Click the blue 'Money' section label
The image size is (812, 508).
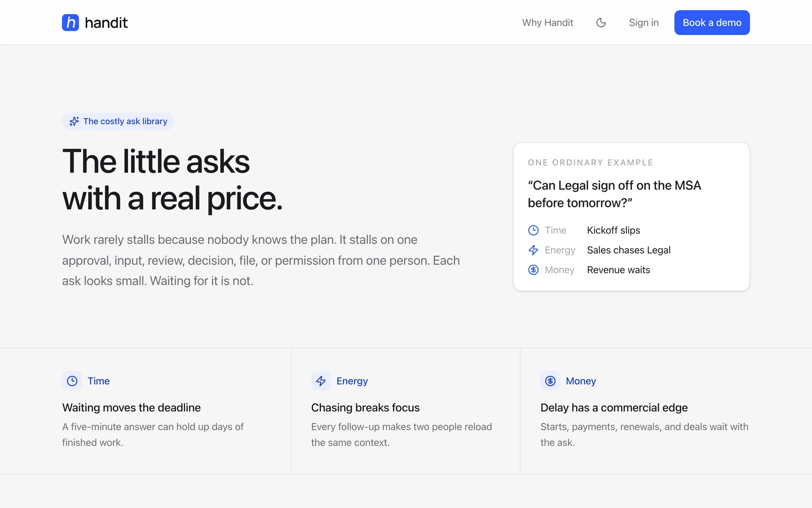[581, 381]
